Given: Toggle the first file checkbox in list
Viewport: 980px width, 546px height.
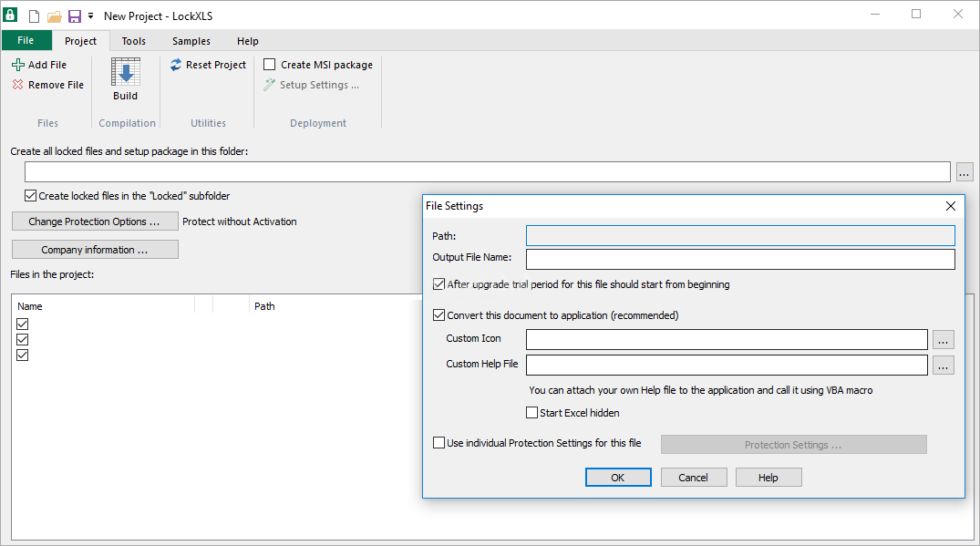Looking at the screenshot, I should tap(23, 324).
